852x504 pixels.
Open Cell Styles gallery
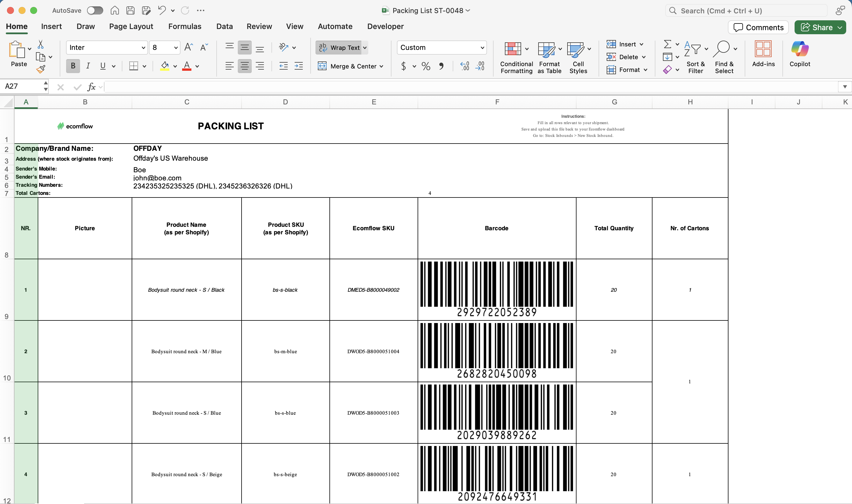coord(578,57)
